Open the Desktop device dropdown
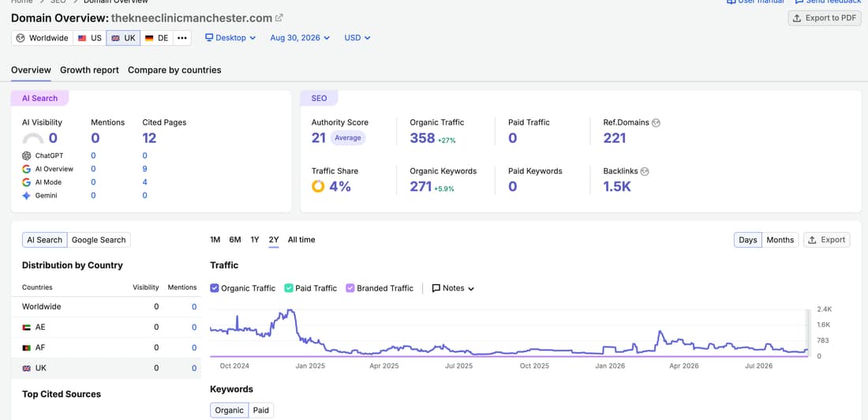The height and width of the screenshot is (420, 868). [x=230, y=38]
